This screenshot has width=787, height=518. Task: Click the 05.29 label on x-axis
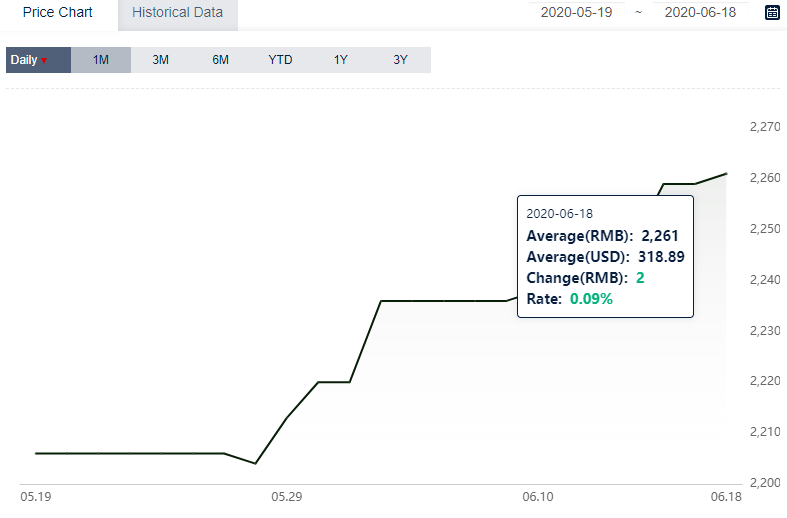point(287,497)
